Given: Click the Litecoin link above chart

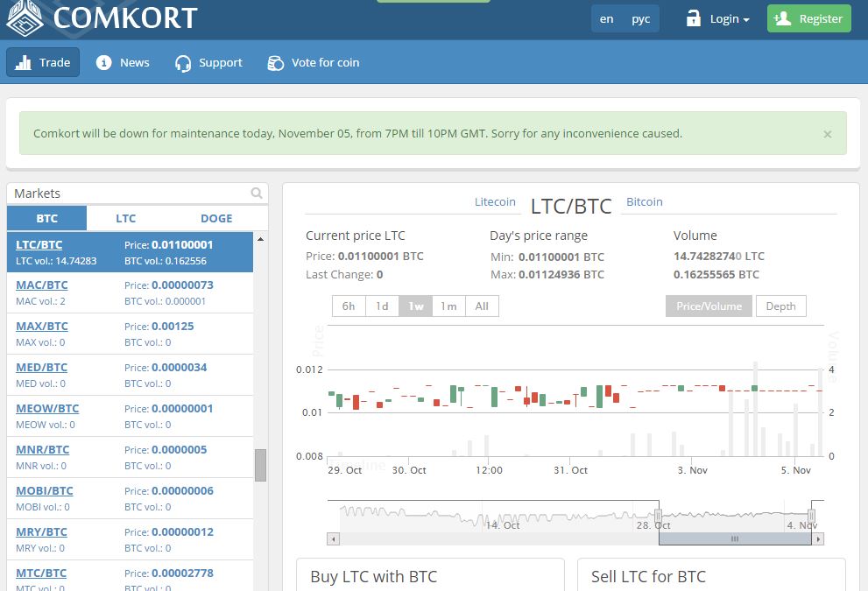Looking at the screenshot, I should pos(495,201).
